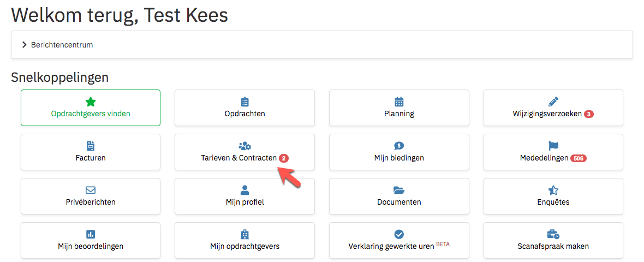Click the calendar icon above Planning
This screenshot has width=644, height=262.
399,102
